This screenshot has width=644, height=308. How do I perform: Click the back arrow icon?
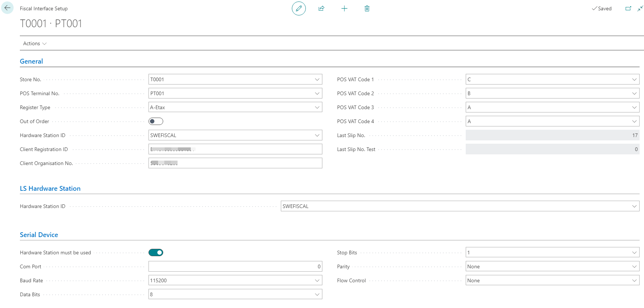point(7,8)
